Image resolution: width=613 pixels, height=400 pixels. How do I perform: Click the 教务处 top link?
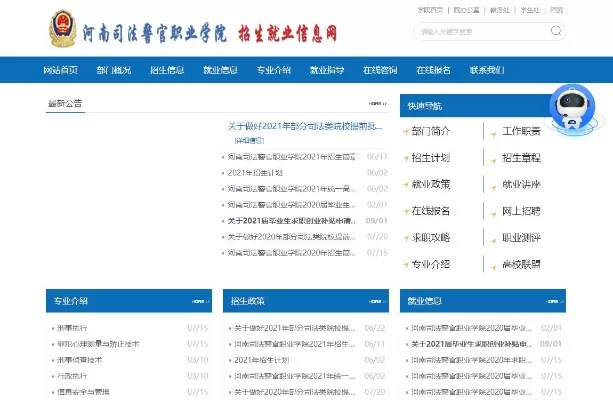click(x=500, y=10)
